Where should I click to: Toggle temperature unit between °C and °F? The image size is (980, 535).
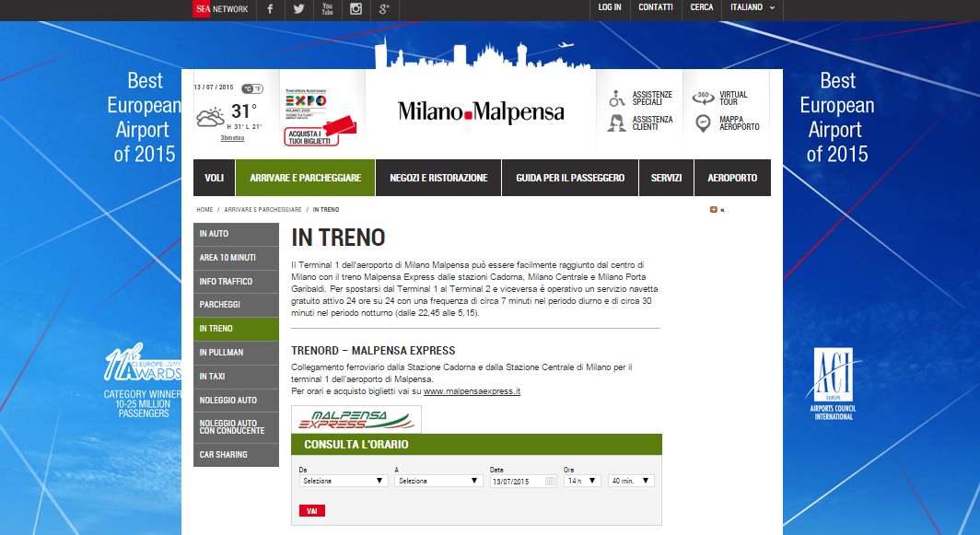tap(251, 88)
